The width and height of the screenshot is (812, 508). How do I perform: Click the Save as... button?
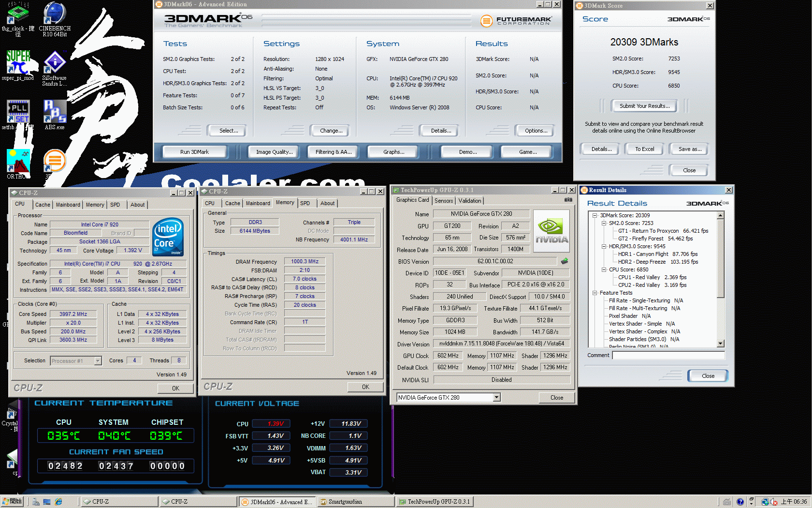(690, 149)
